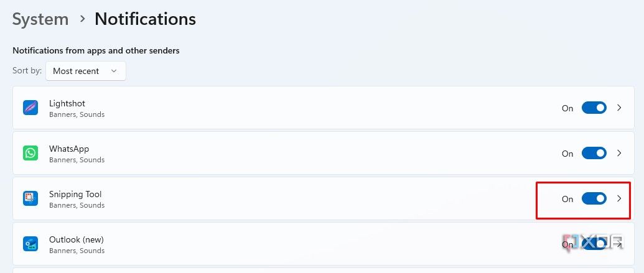Viewport: 644px width, 273px height.
Task: Select the Snipping Tool name label
Action: click(75, 194)
